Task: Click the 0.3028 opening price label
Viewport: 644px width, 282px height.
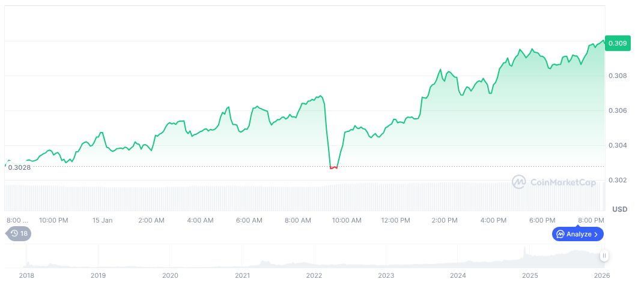Action: (19, 167)
